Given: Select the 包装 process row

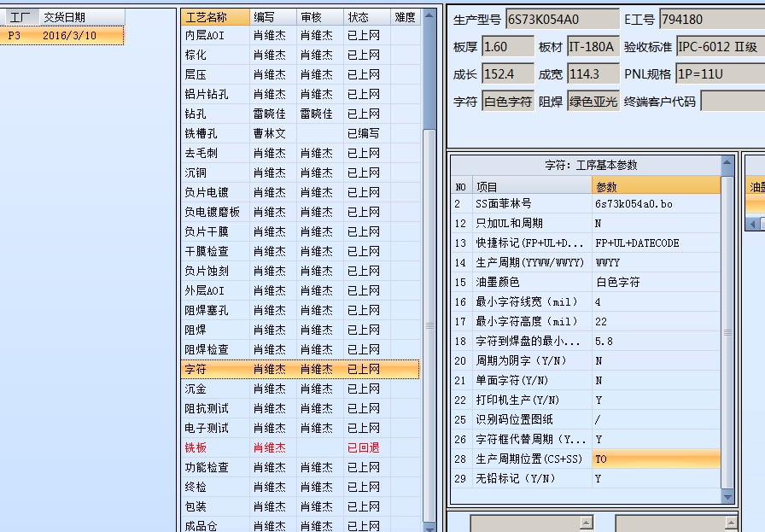Looking at the screenshot, I should (300, 506).
